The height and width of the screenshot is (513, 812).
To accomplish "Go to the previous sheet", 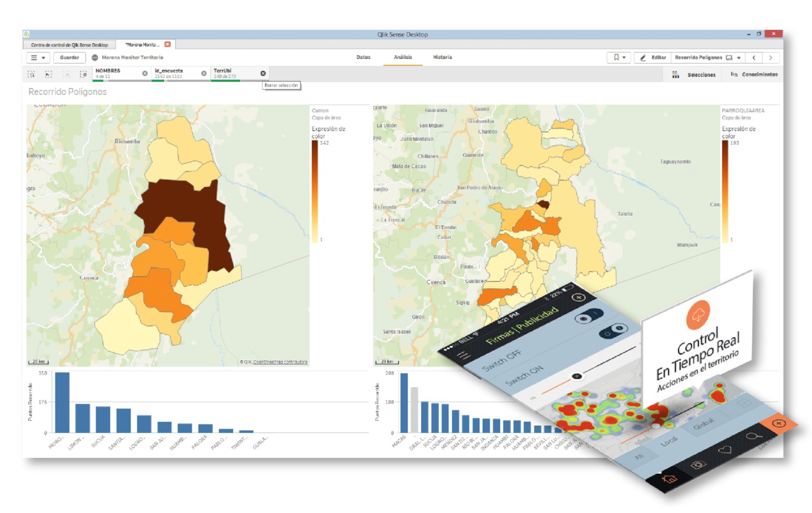I will click(x=754, y=58).
